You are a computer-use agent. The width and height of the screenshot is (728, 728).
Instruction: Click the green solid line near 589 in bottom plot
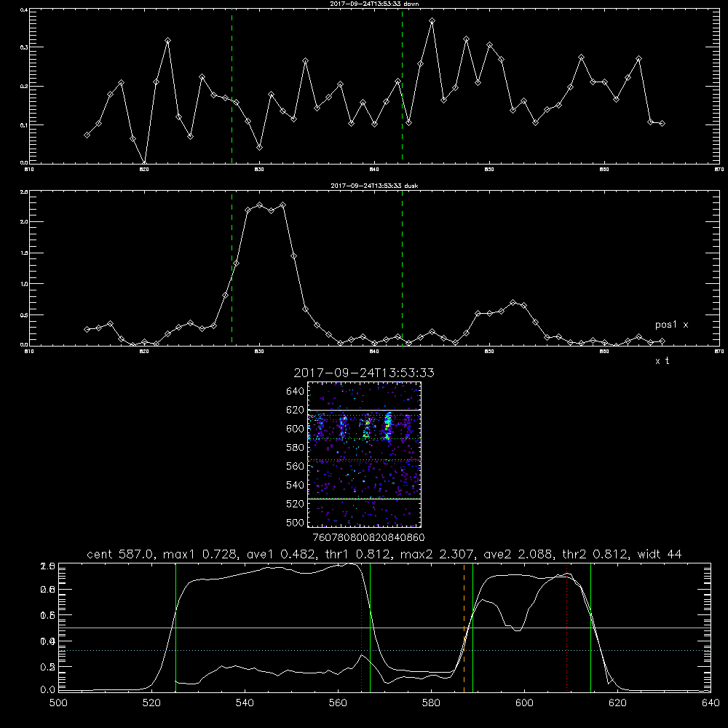click(472, 628)
